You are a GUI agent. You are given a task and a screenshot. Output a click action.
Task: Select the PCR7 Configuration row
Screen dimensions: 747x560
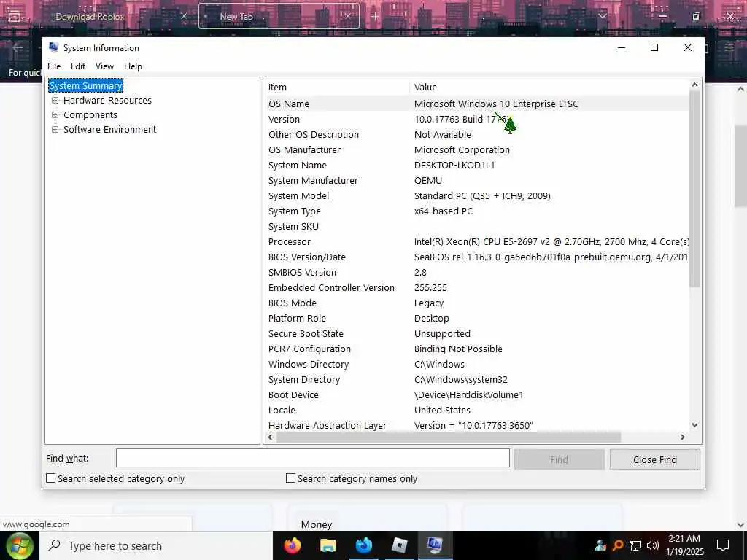(476, 349)
